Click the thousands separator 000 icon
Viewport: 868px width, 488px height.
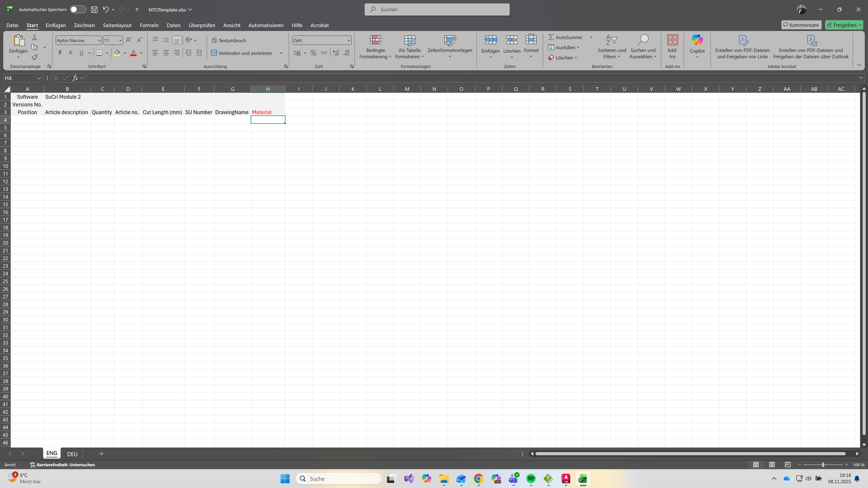coord(324,53)
